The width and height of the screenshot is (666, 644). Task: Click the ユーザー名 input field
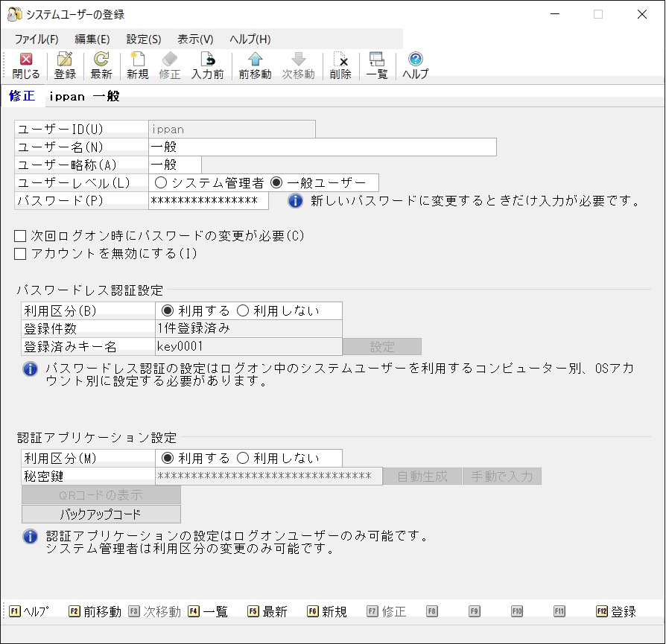(323, 147)
